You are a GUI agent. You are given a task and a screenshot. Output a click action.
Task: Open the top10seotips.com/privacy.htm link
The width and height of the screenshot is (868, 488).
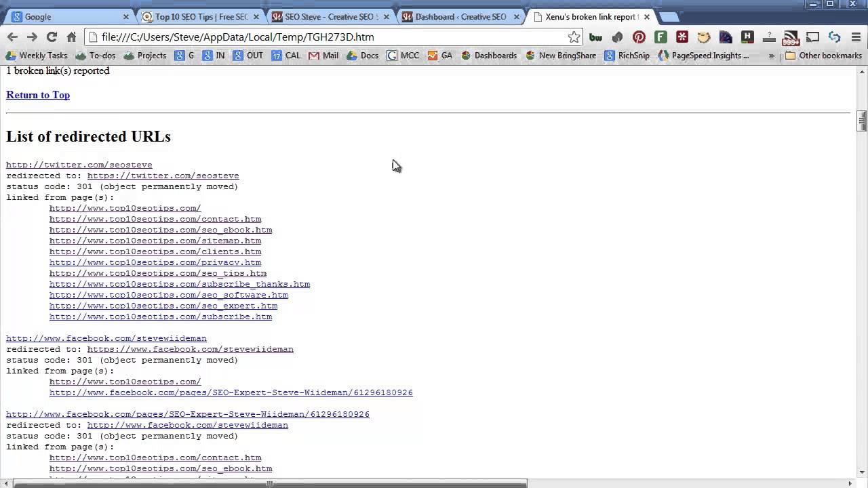[155, 262]
